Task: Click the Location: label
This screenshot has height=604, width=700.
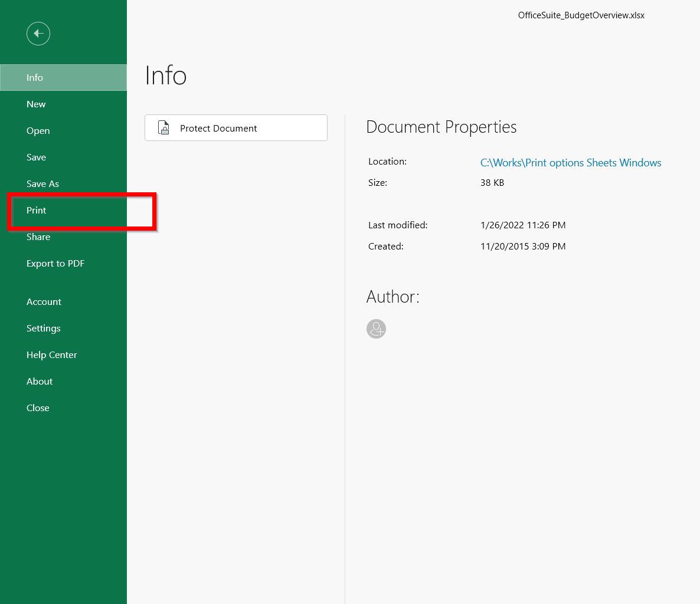Action: [387, 162]
